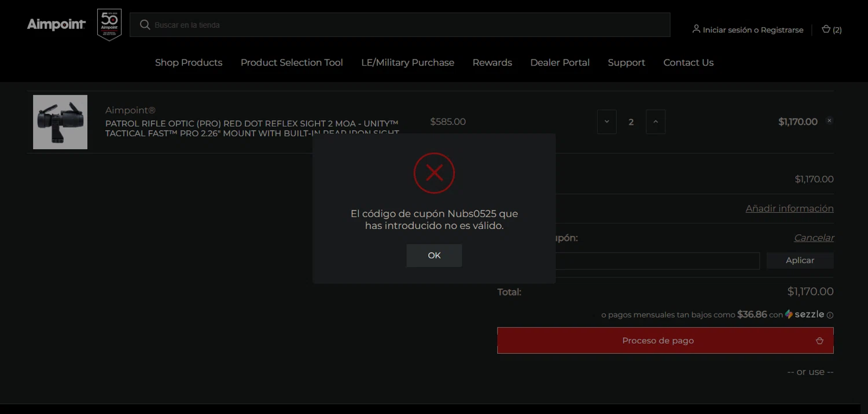Click the $36.86 monthly payment text

click(752, 315)
